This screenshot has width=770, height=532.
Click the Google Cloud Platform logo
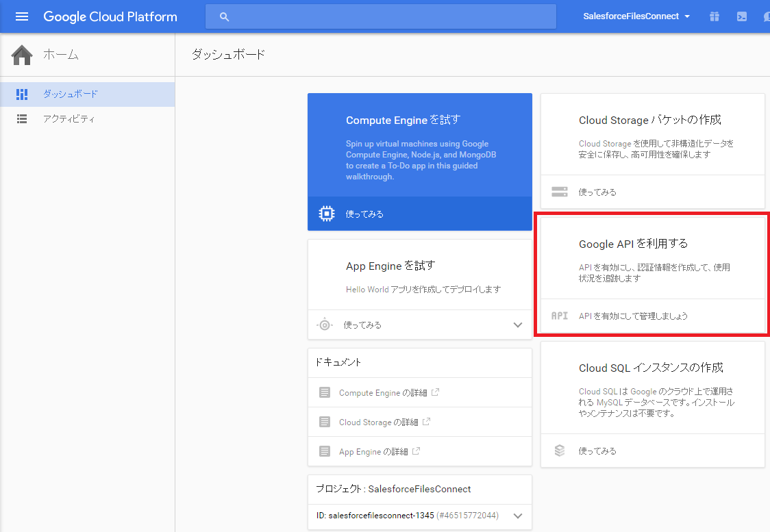[110, 16]
